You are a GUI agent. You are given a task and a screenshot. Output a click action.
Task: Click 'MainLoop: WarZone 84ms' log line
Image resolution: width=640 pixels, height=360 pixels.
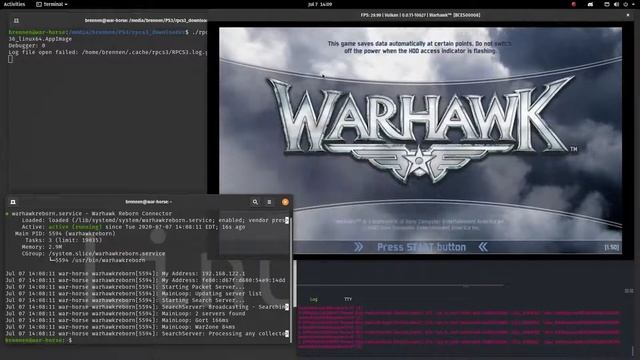[120, 327]
